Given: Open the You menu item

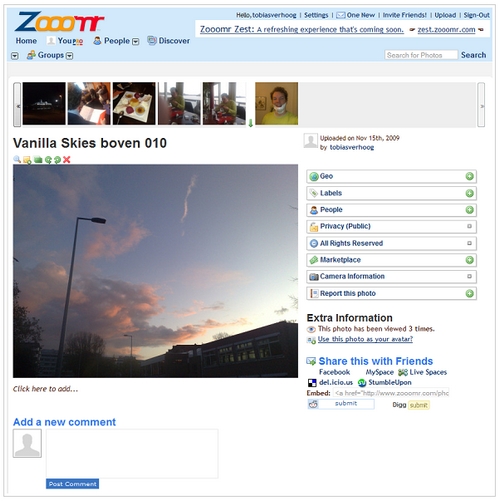Looking at the screenshot, I should tap(65, 41).
